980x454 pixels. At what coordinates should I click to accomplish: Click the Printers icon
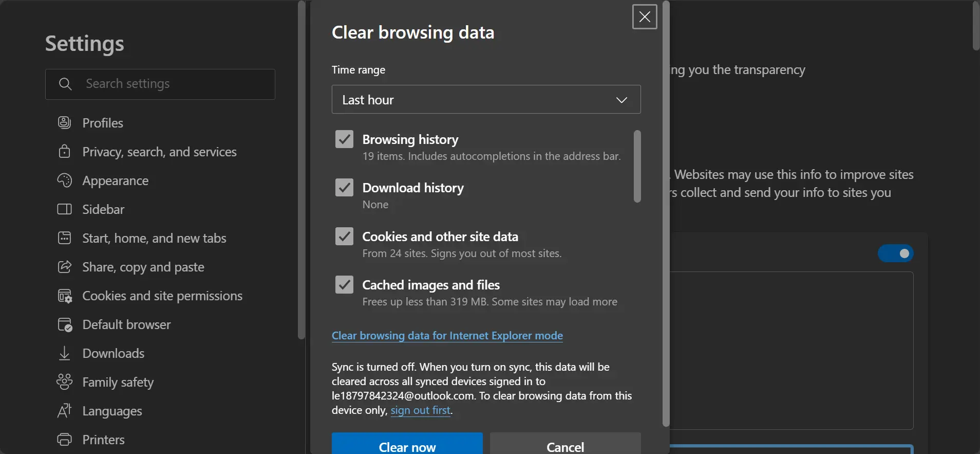[64, 439]
